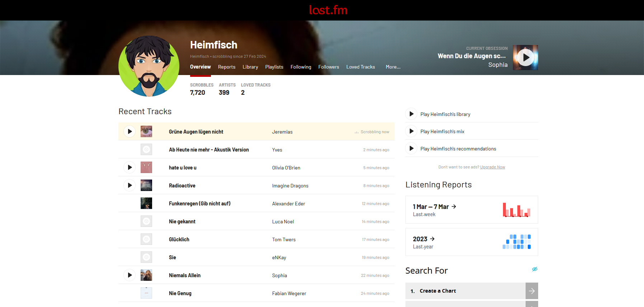644x307 pixels.
Task: Open track title Sie
Action: coord(173,257)
